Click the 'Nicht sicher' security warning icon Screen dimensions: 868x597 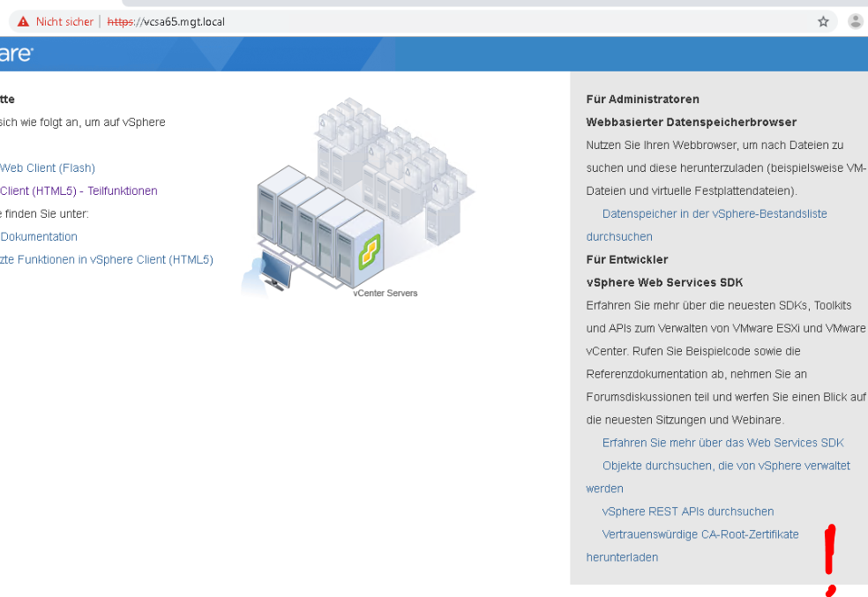pos(23,21)
